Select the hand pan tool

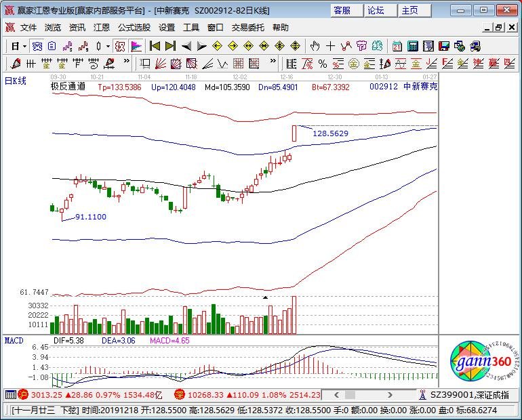tap(315, 46)
